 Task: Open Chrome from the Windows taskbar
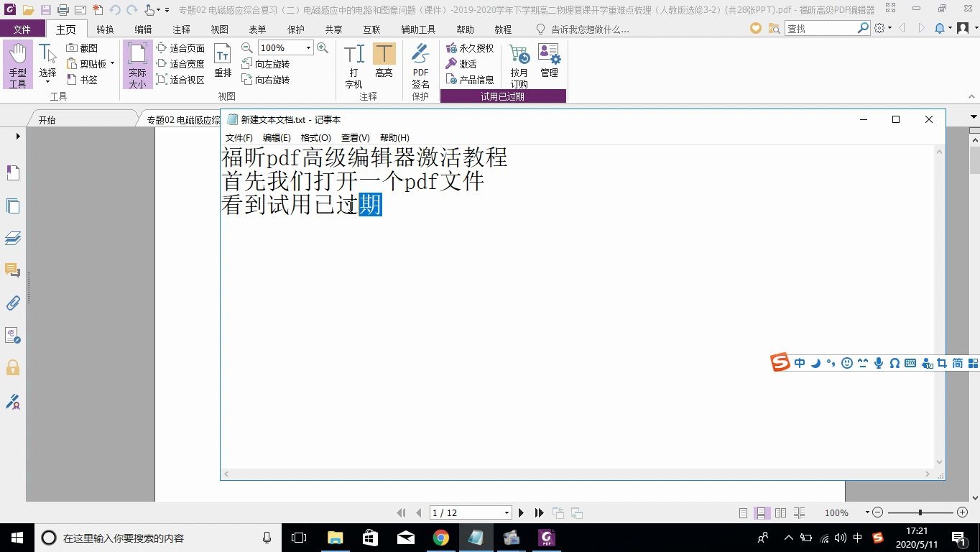point(441,538)
